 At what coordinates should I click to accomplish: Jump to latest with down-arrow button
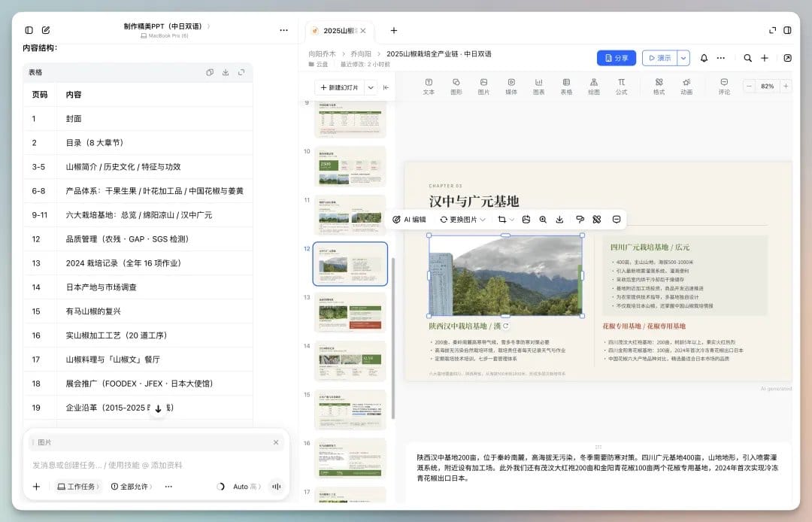159,408
